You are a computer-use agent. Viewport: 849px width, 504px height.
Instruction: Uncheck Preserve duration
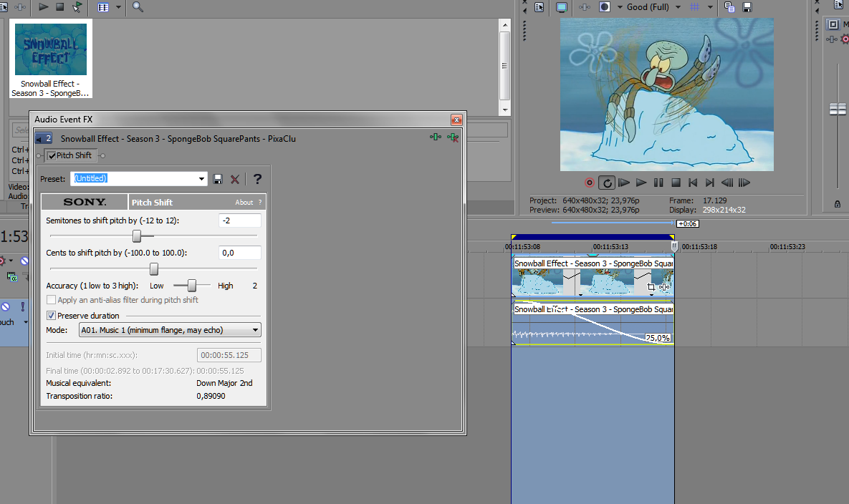point(51,315)
